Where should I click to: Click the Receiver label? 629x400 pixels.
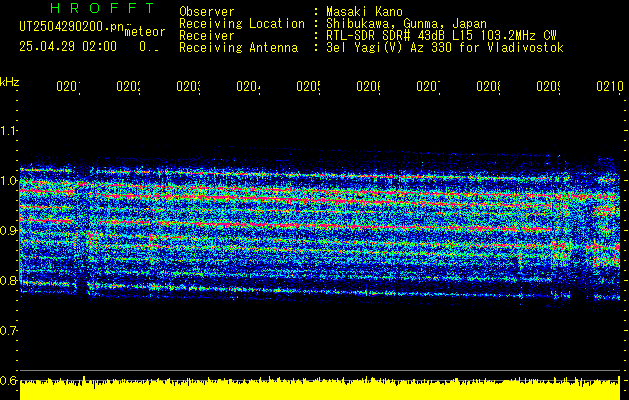pos(207,36)
